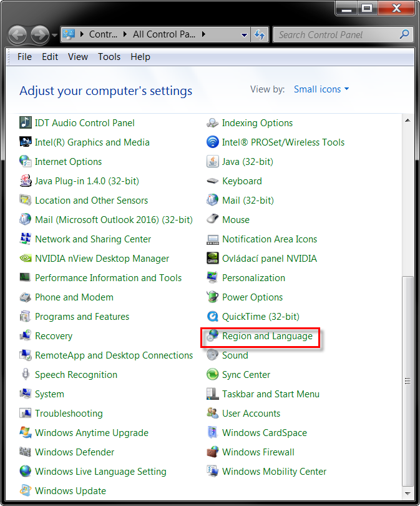Open the recent pages arrow beside Forward

[54, 35]
